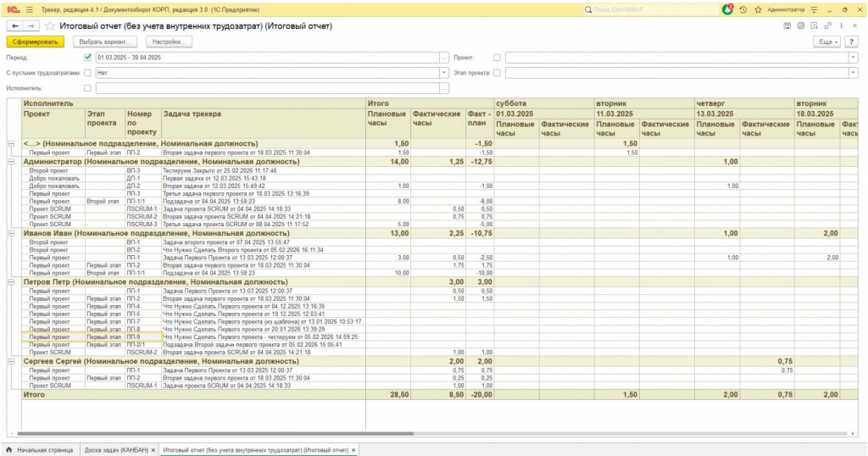This screenshot has width=868, height=456.
Task: Go forward with the right arrow
Action: pyautogui.click(x=31, y=26)
